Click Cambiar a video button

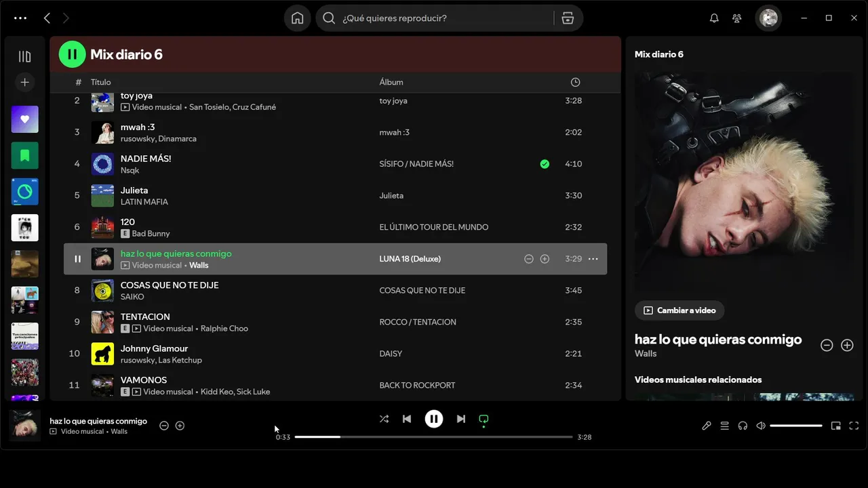[679, 310]
